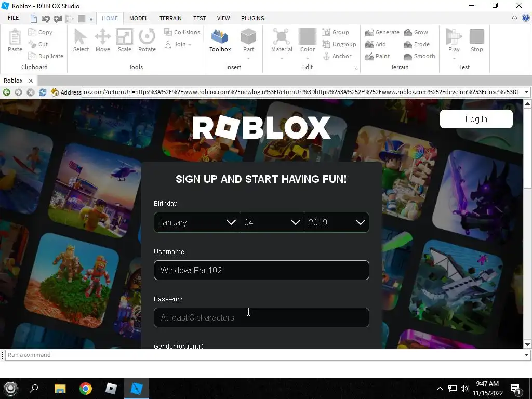The image size is (532, 399).
Task: Open the Material picker
Action: (x=282, y=41)
